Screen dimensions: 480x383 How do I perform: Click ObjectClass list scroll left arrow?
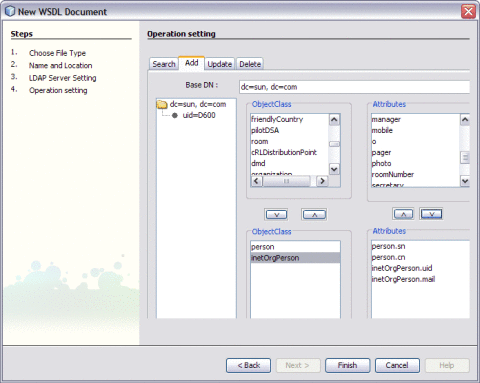point(256,181)
